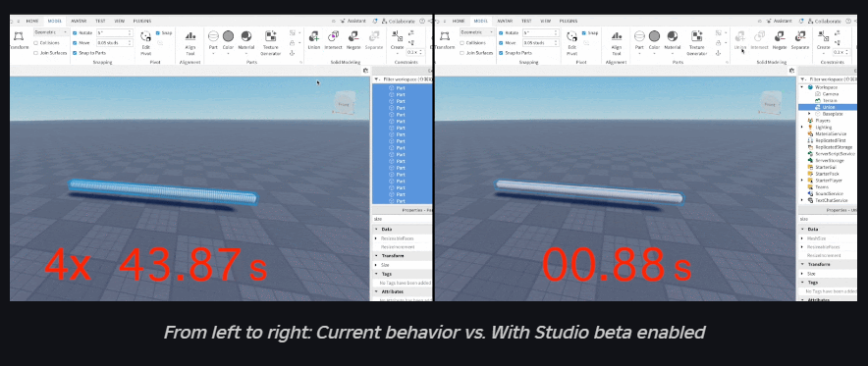Toggle Collisions checkbox in left window

[x=36, y=42]
